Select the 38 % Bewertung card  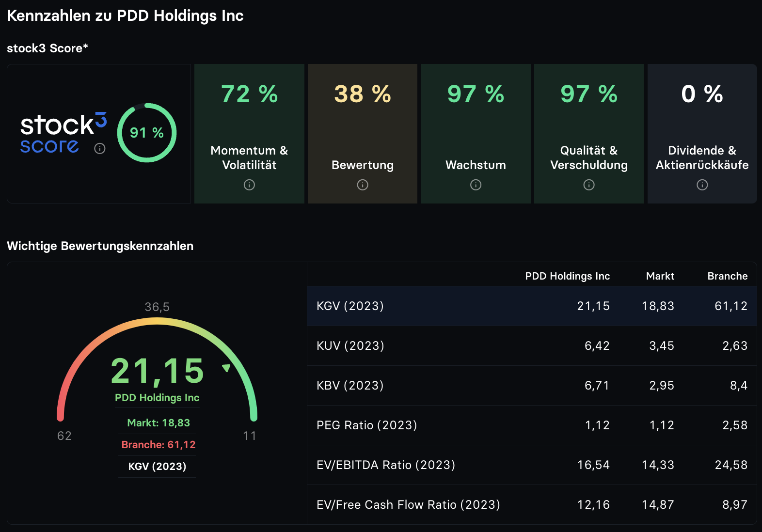(363, 134)
